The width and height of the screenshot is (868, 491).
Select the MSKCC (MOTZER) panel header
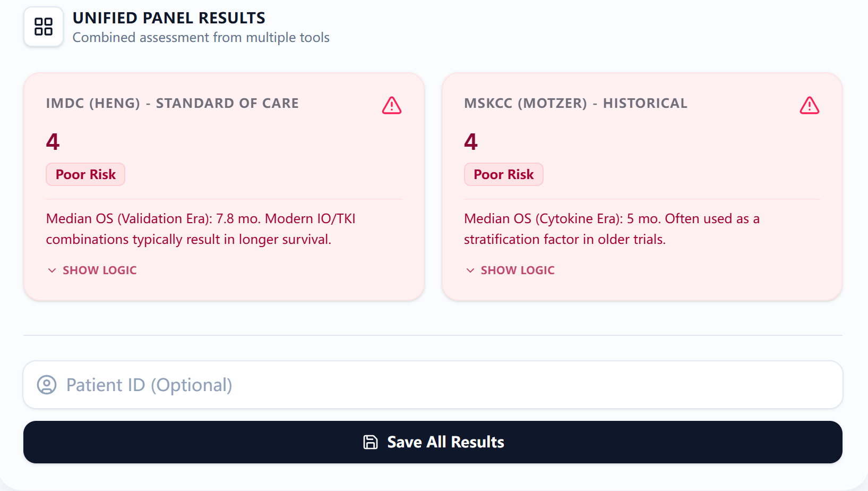point(575,103)
